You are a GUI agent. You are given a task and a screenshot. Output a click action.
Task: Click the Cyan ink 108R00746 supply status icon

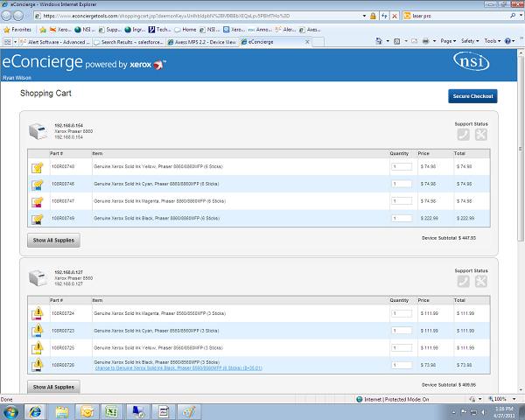[38, 185]
